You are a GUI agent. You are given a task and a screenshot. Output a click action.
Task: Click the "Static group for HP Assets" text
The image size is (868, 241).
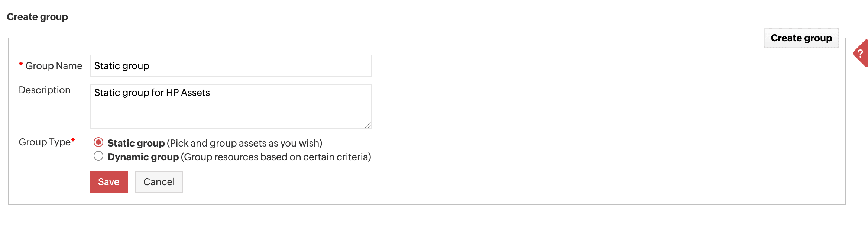pyautogui.click(x=152, y=93)
